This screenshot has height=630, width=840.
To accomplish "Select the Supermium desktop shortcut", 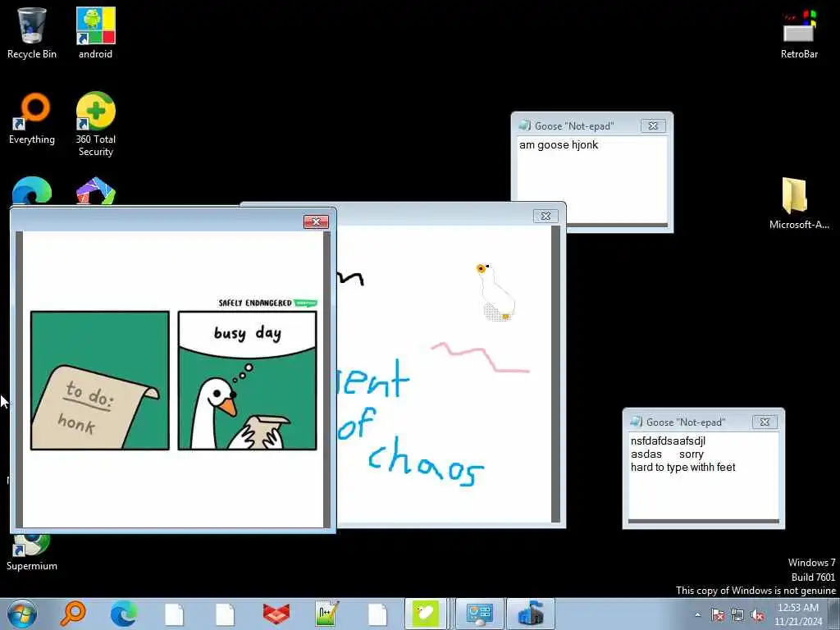I will (32, 553).
